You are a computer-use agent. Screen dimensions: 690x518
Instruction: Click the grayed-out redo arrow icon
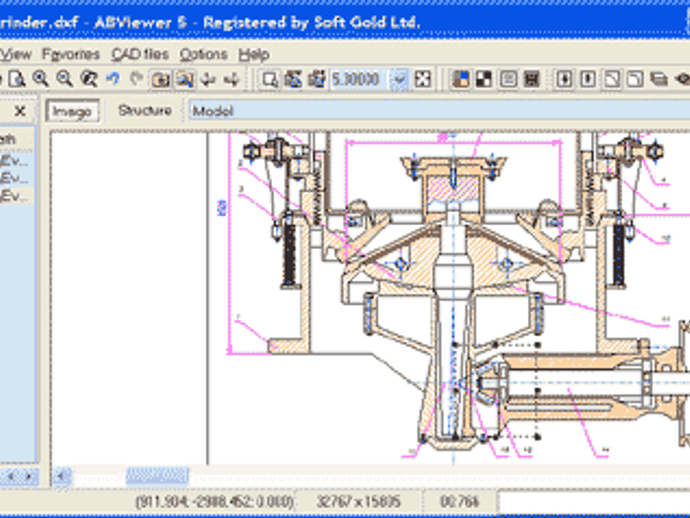click(137, 79)
